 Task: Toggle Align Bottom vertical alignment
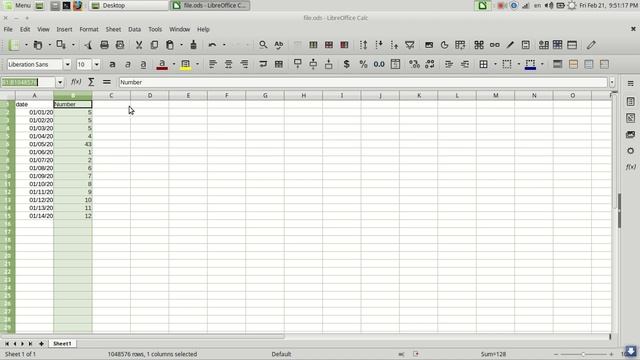click(329, 64)
